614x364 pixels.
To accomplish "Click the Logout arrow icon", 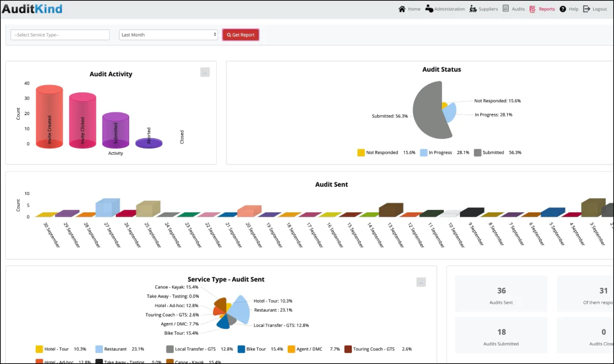I will pos(586,8).
